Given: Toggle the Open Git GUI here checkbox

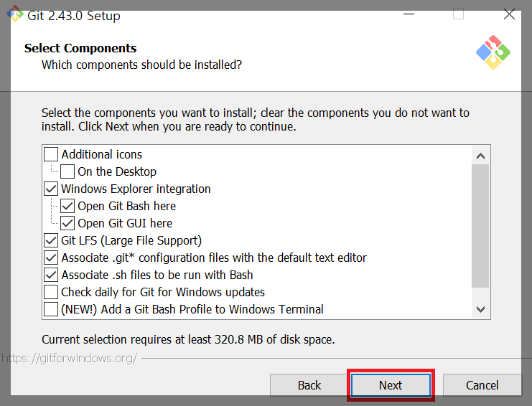Looking at the screenshot, I should (x=67, y=223).
